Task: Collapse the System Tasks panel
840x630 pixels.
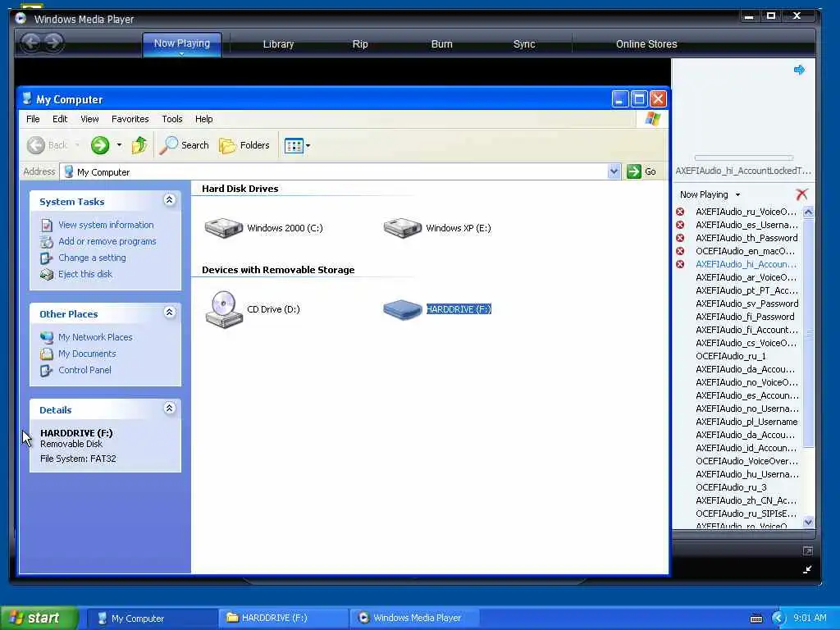Action: pos(169,200)
